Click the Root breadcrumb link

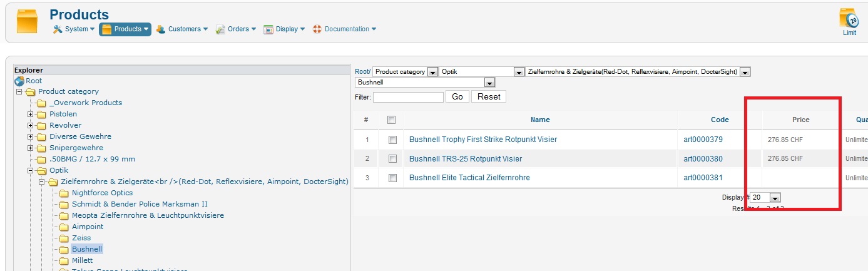pos(362,71)
